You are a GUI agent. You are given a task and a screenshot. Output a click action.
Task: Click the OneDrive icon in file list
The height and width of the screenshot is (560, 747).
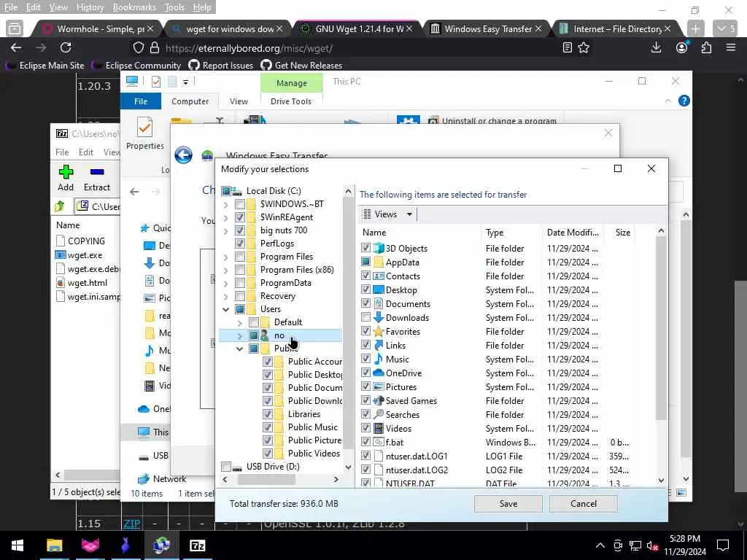pos(379,373)
